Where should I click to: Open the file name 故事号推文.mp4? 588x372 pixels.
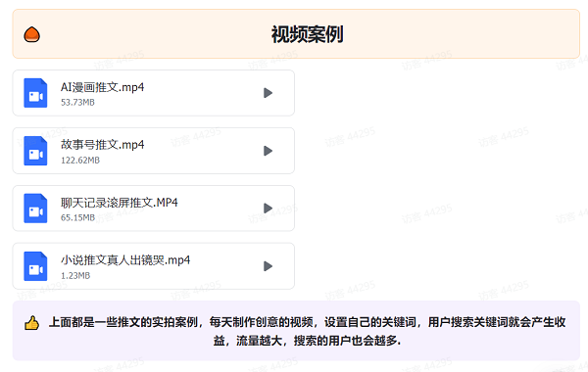click(102, 145)
